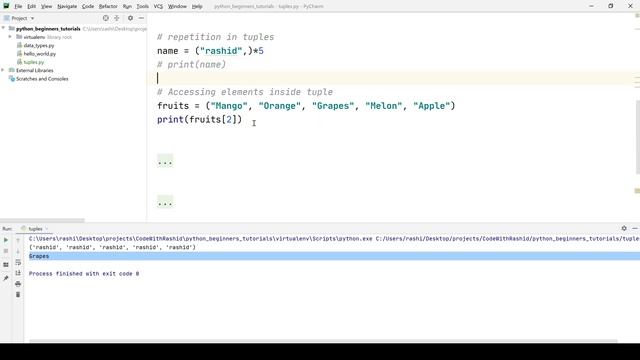Open the Edit menu

pos(31,7)
